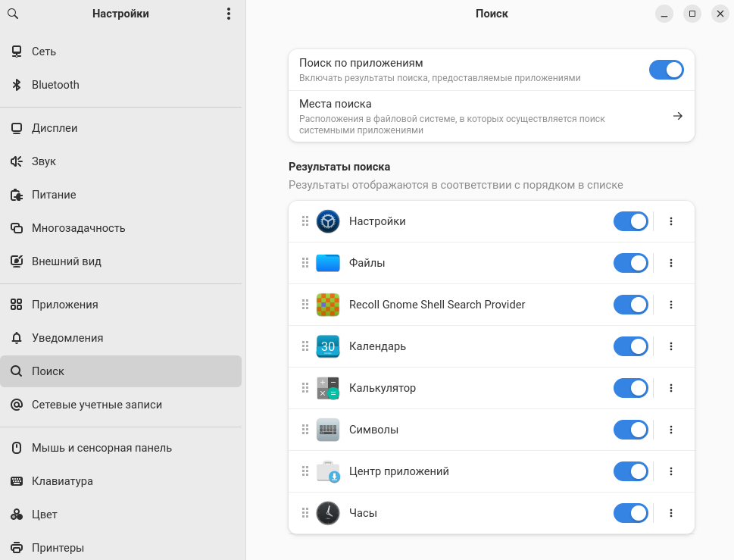Viewport: 734px width, 560px height.
Task: Click the Calendar app icon
Action: [x=328, y=346]
